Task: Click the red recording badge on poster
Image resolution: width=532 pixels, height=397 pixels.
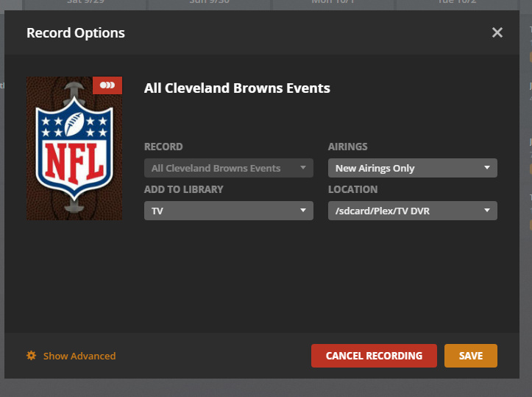Action: coord(107,85)
